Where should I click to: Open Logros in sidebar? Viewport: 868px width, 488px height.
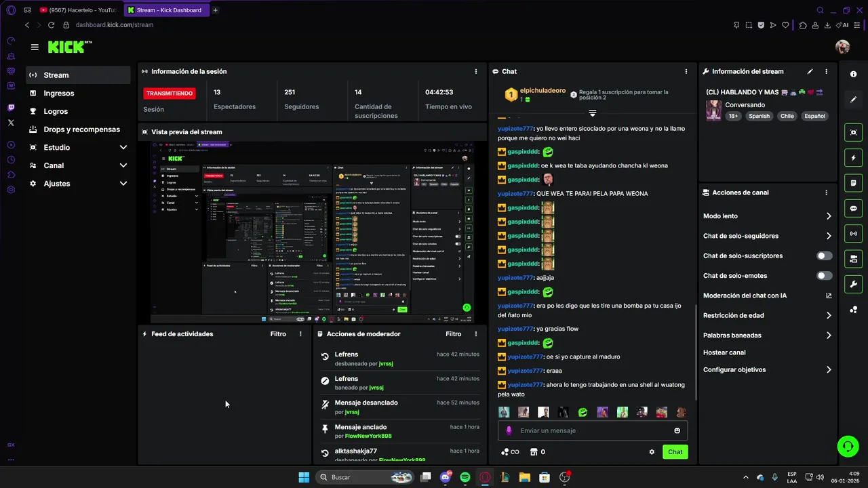pos(78,111)
